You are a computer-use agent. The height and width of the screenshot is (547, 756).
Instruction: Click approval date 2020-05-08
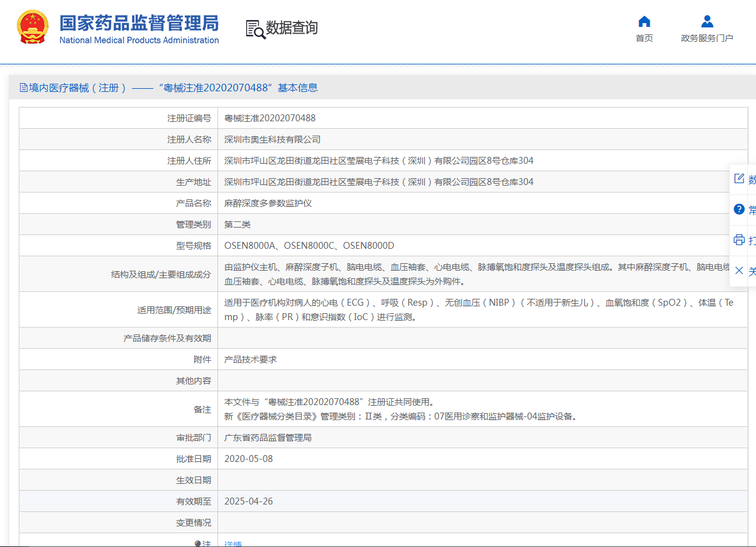[249, 459]
